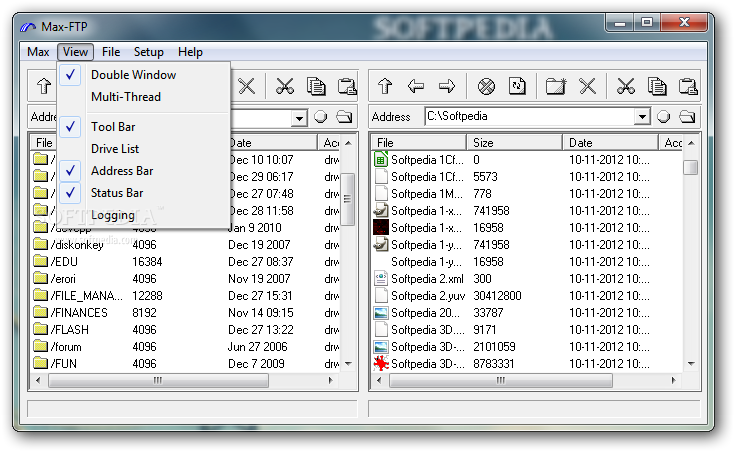Click the paste clipboard icon in left pane toolbar
The image size is (735, 452).
coord(347,86)
